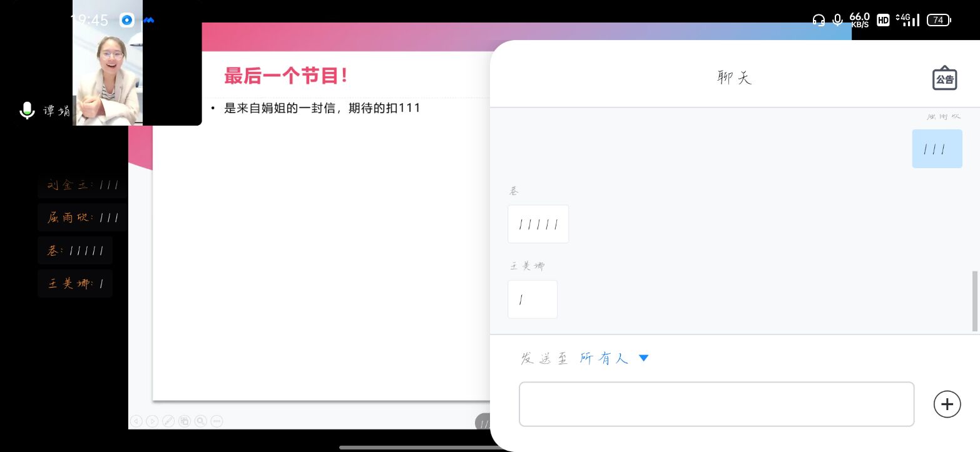Open the more options ellipsis under slide

click(x=217, y=421)
